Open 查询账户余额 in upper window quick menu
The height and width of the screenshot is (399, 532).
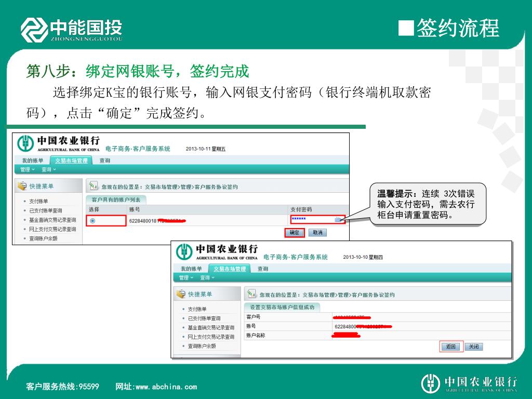[43, 238]
